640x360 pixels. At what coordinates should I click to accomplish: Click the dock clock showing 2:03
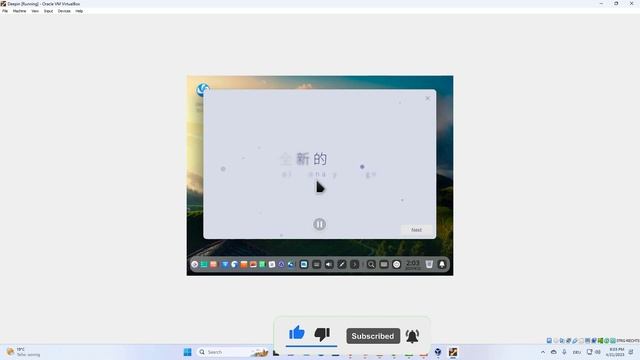point(413,264)
